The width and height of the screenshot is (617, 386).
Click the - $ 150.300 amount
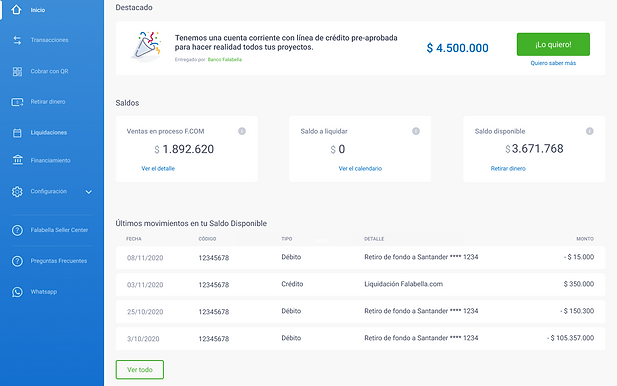[577, 311]
